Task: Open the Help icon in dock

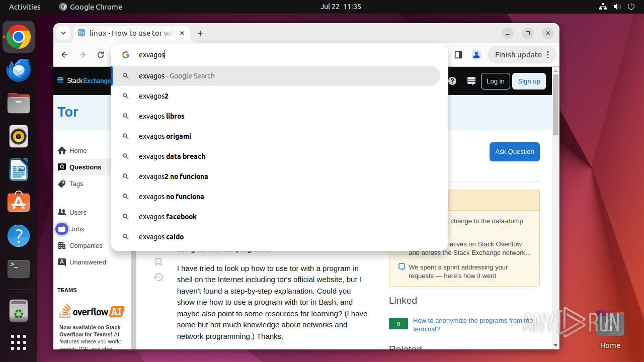Action: pos(19,236)
